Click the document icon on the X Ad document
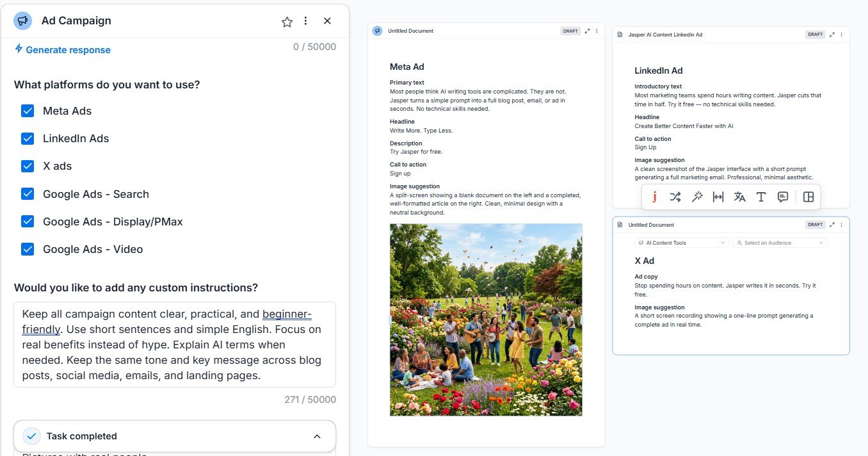 click(x=620, y=225)
